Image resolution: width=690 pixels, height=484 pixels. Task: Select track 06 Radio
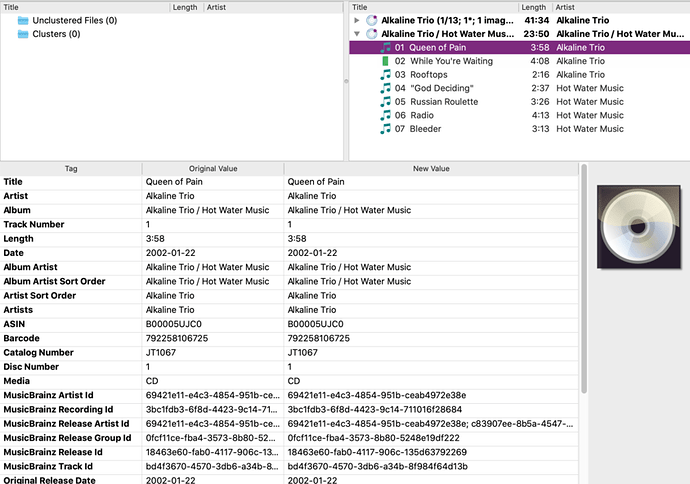pos(520,116)
